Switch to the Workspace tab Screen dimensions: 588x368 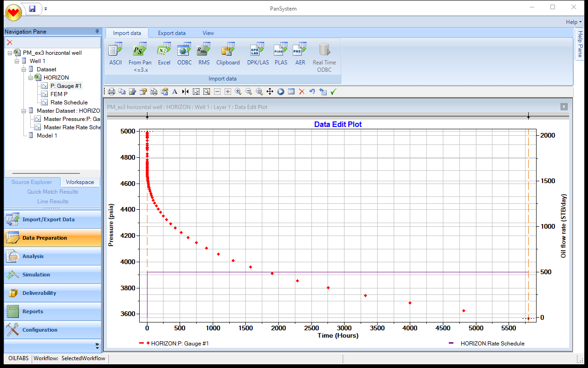[80, 182]
